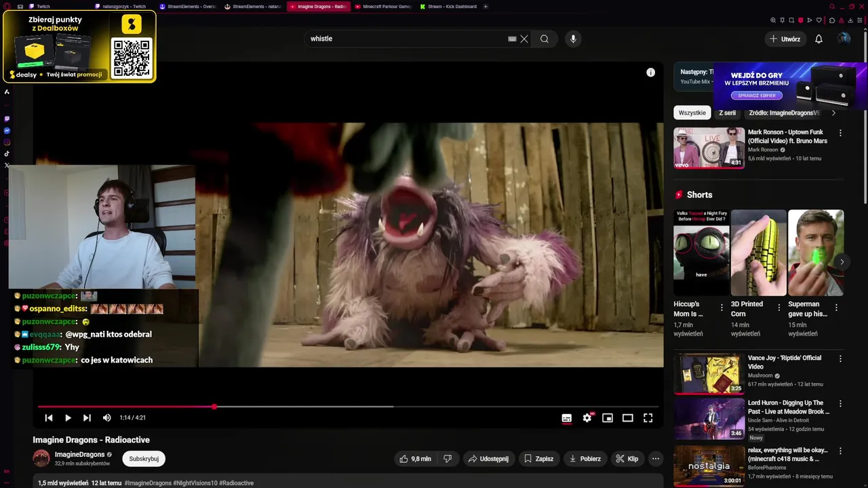Open the 3D Printed Corn short
The image size is (868, 488).
(x=758, y=253)
